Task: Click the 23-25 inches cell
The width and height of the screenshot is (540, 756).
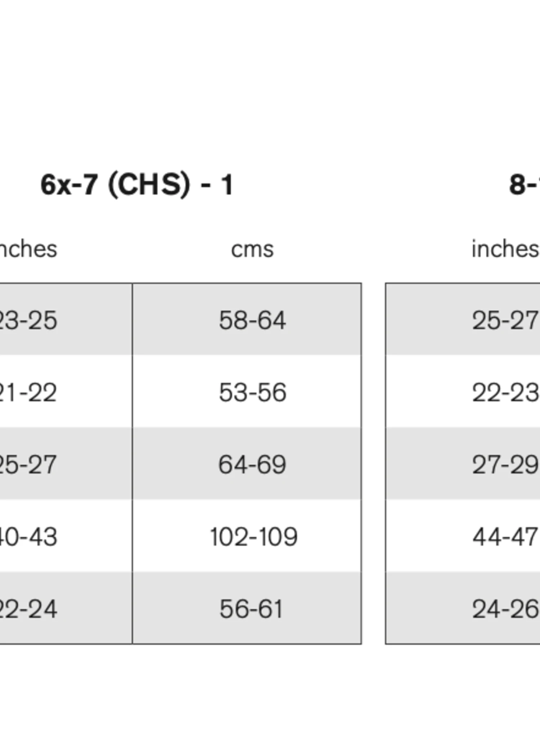Action: tap(28, 320)
